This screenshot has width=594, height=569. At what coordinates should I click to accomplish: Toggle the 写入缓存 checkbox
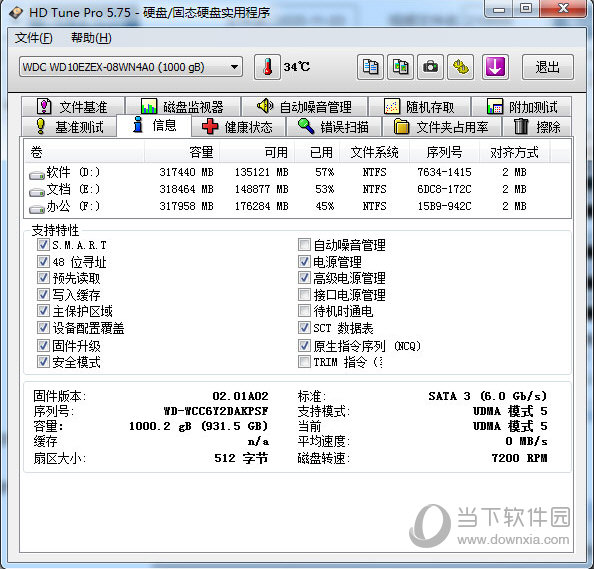coord(43,294)
